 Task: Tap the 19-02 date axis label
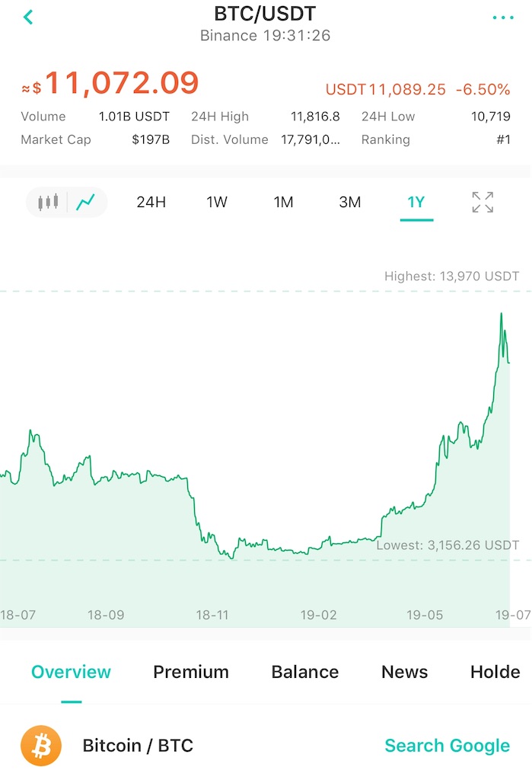pos(319,615)
